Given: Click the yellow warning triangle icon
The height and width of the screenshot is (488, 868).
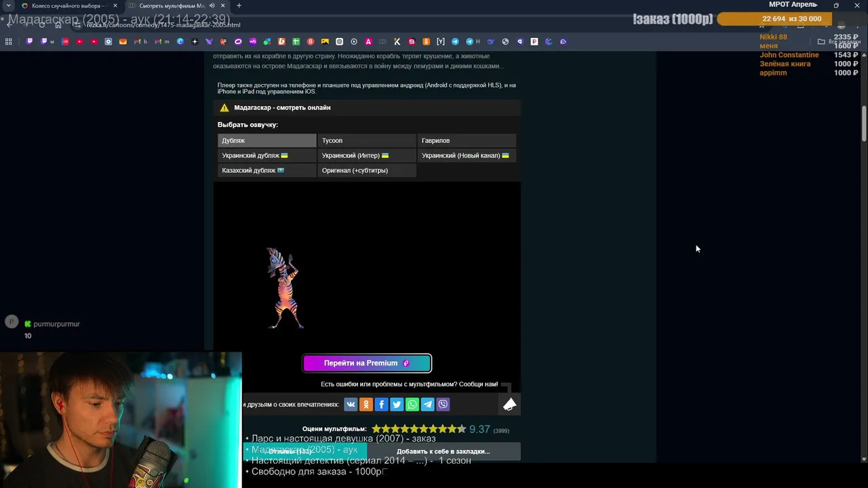Looking at the screenshot, I should (224, 108).
